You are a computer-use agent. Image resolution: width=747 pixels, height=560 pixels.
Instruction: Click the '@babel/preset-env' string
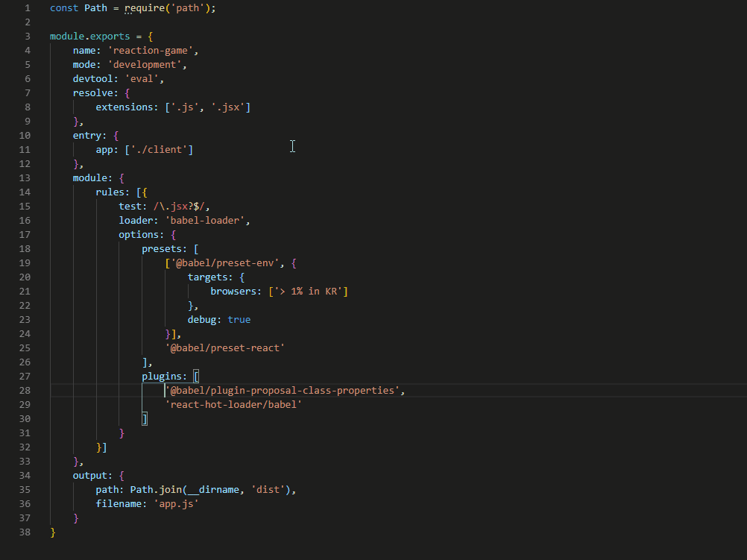(225, 263)
